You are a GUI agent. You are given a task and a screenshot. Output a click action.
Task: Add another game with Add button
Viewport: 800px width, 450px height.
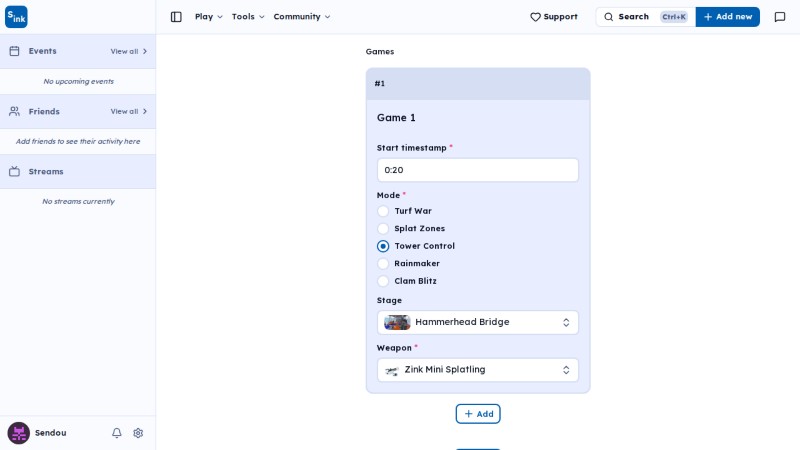click(x=478, y=414)
